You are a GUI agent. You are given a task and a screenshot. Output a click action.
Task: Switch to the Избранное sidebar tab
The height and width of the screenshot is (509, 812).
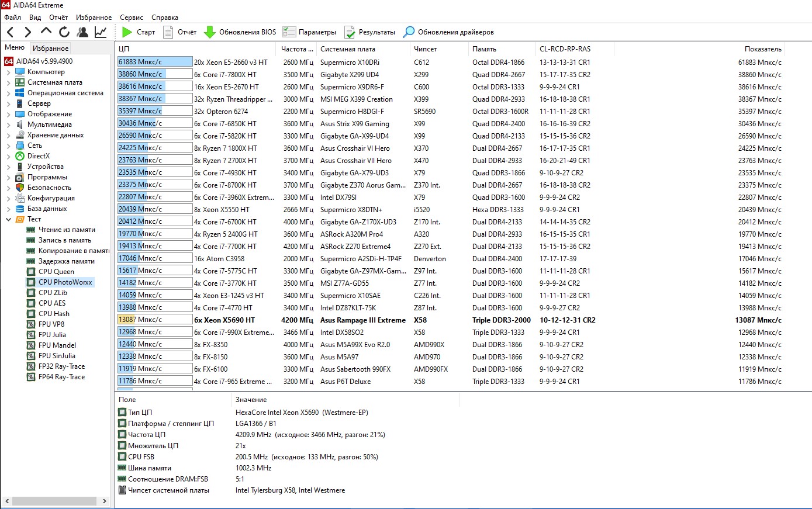pyautogui.click(x=50, y=49)
